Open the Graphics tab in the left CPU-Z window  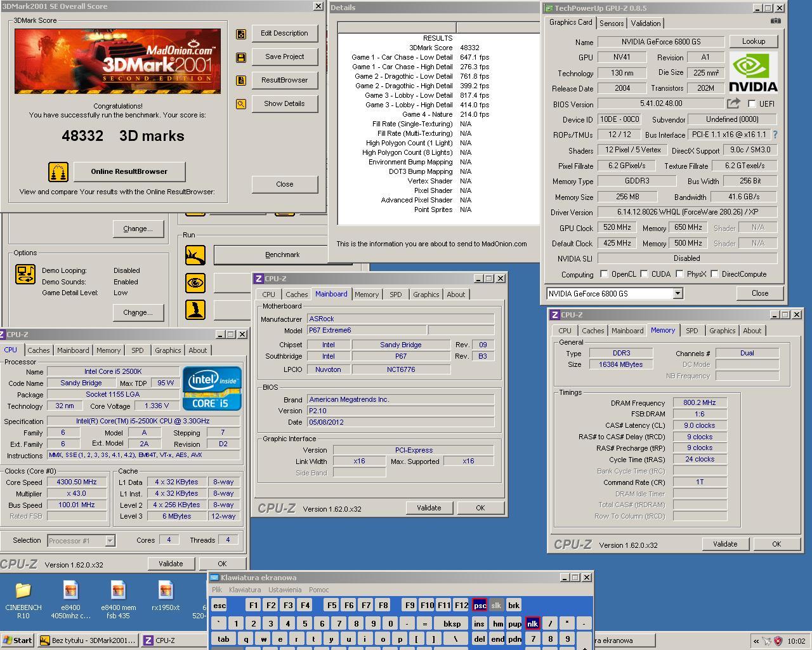click(167, 350)
